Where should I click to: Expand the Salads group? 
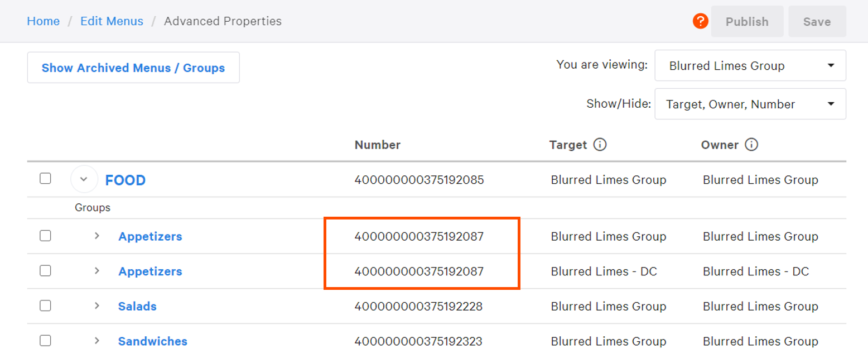pyautogui.click(x=97, y=306)
